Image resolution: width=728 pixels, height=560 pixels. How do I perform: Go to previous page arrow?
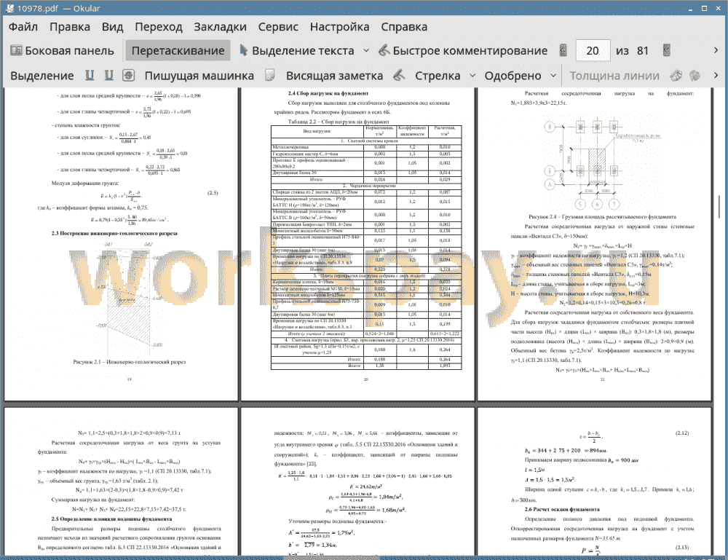[563, 50]
